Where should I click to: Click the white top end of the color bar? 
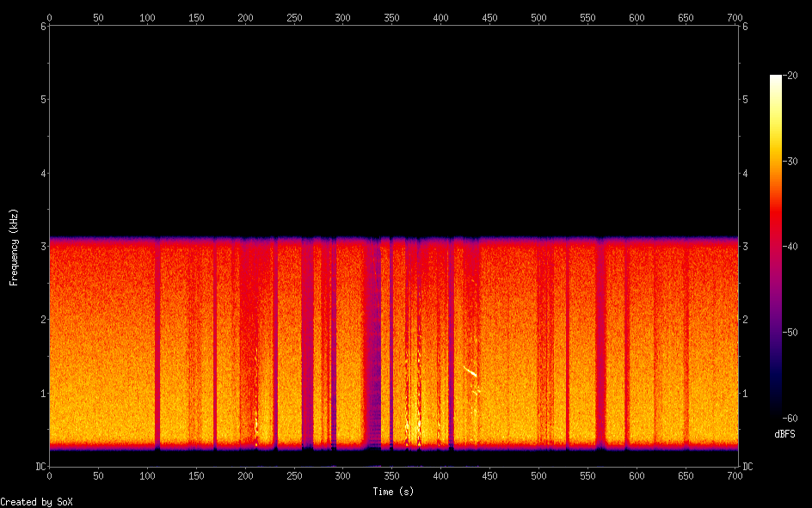pos(776,79)
